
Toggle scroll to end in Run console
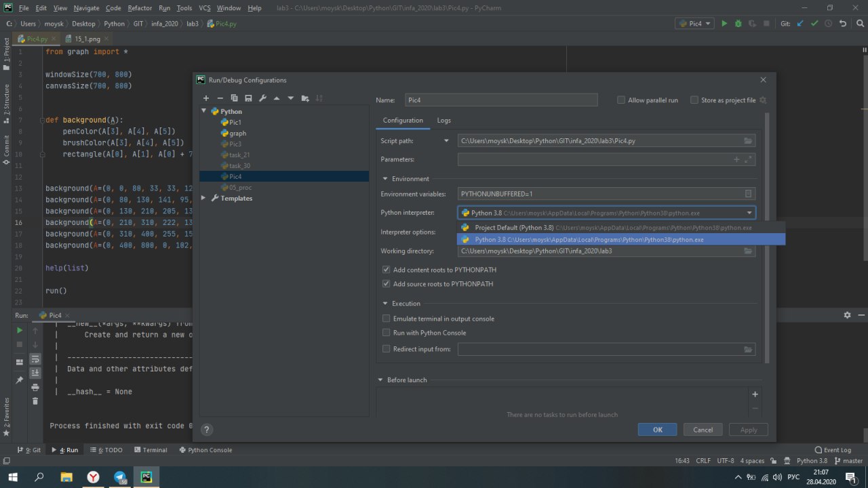pyautogui.click(x=35, y=373)
